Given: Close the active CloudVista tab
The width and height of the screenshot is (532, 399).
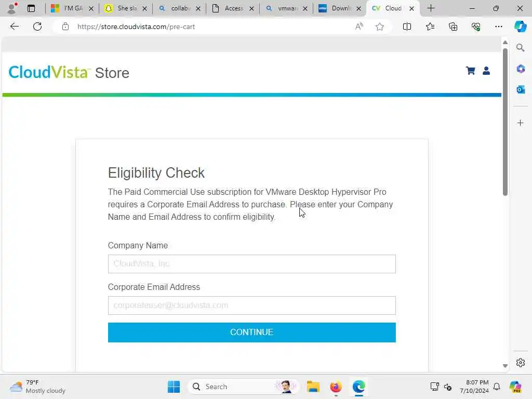Looking at the screenshot, I should point(411,8).
